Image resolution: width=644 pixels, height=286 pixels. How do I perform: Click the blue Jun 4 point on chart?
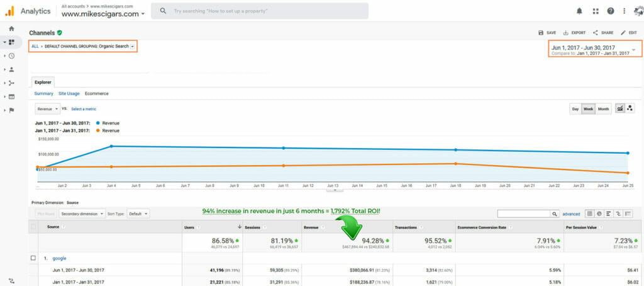pos(111,146)
